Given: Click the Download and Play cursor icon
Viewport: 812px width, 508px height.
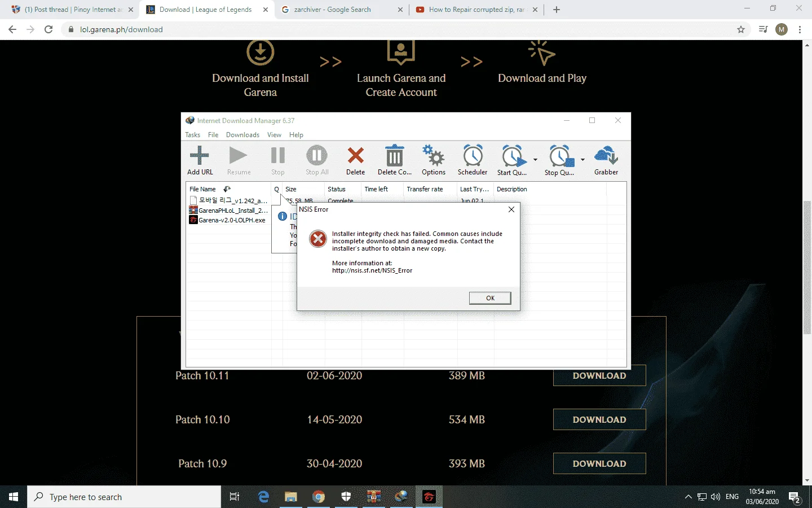Looking at the screenshot, I should pyautogui.click(x=542, y=52).
